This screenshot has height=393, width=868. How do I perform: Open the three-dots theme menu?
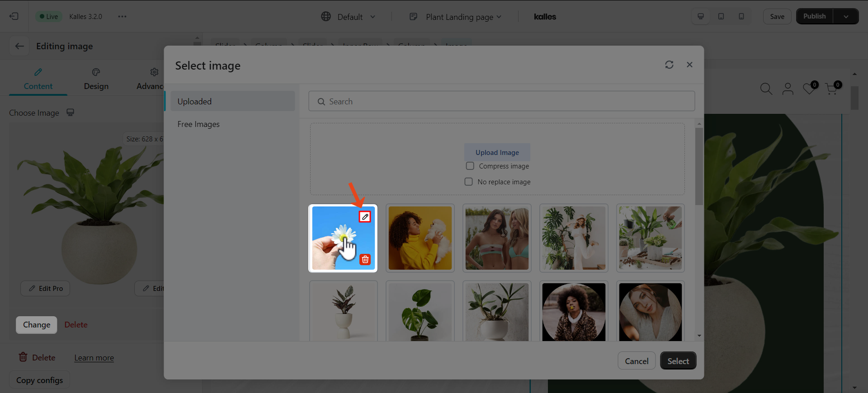pyautogui.click(x=122, y=16)
